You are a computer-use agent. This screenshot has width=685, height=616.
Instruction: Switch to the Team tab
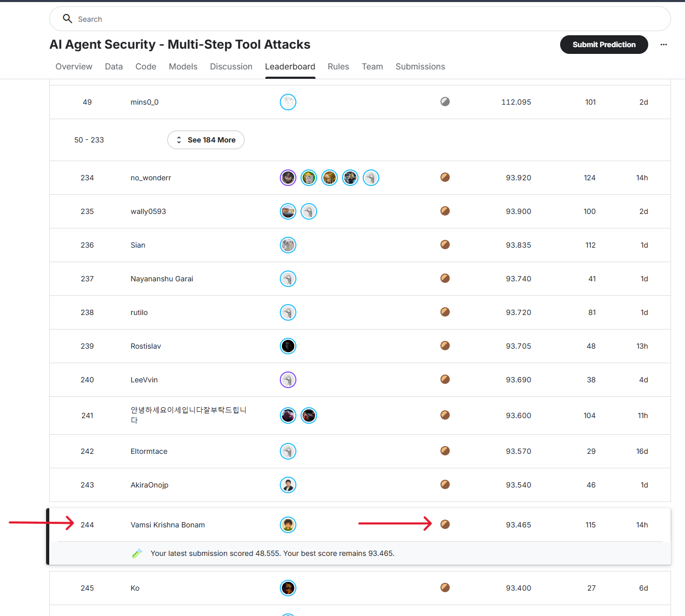[x=373, y=66]
